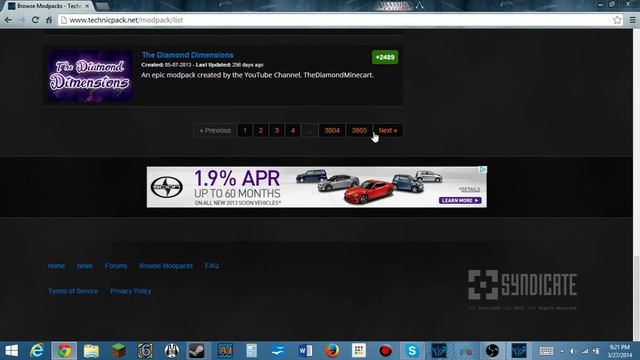Click the Scion logo in the ad
Screen dimensions: 640x360
pyautogui.click(x=167, y=188)
